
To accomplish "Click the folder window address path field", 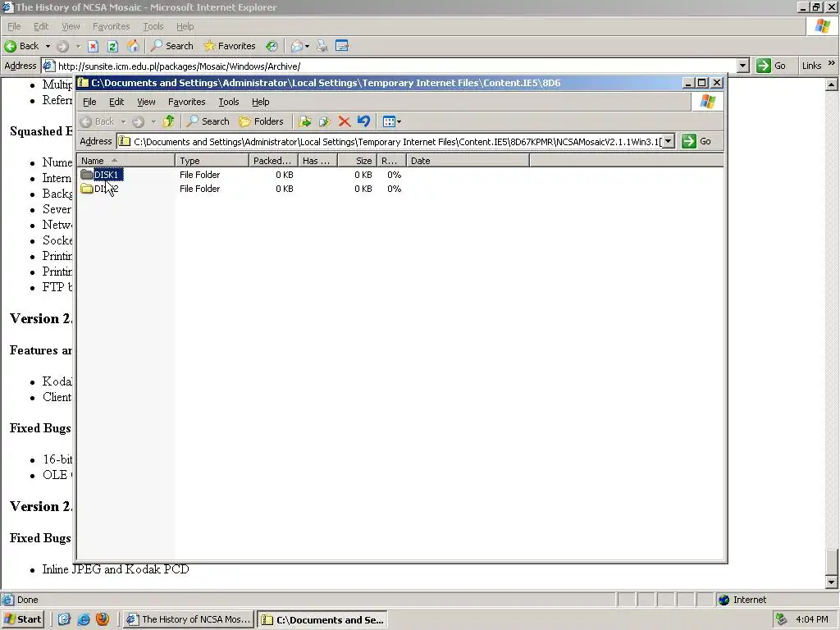I will [x=396, y=141].
